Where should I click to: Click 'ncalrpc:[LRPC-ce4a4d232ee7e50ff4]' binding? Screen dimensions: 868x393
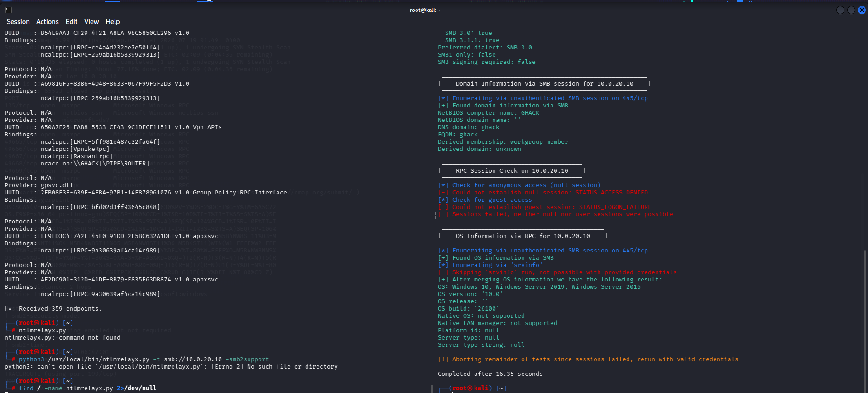[x=101, y=48]
